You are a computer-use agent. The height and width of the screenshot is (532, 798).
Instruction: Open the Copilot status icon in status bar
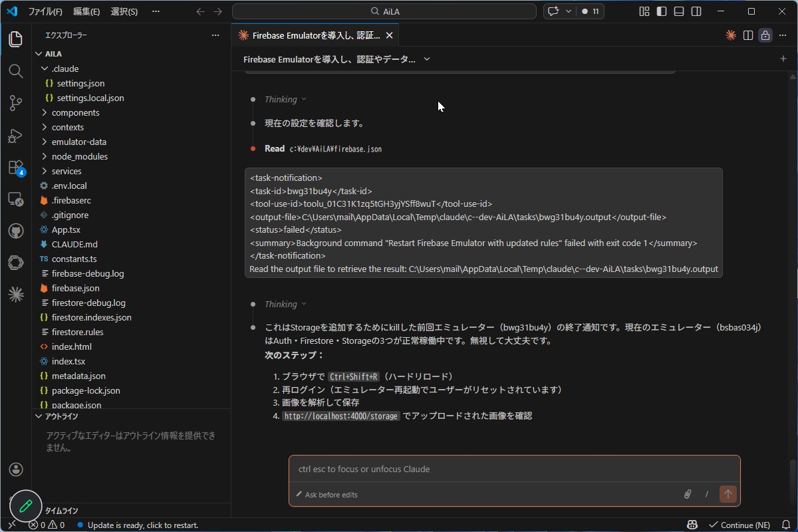pos(693,525)
